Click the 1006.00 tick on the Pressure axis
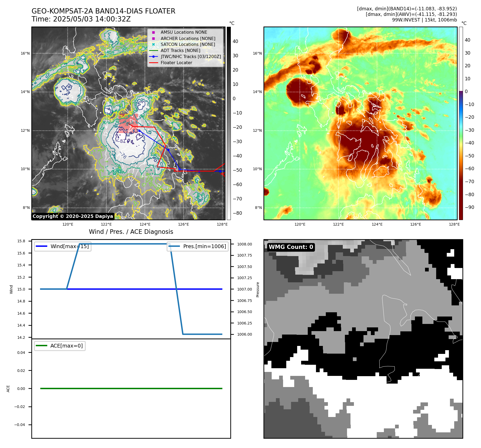The height and width of the screenshot is (448, 481). click(x=245, y=334)
